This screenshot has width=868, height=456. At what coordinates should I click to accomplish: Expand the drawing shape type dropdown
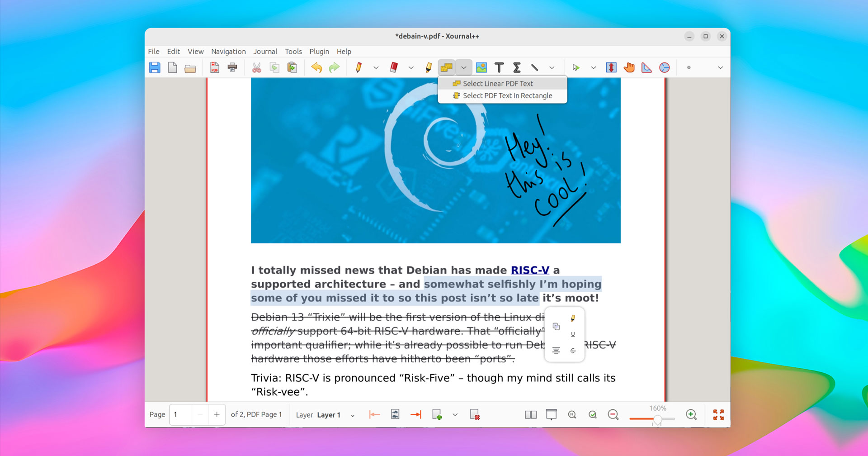(x=552, y=68)
